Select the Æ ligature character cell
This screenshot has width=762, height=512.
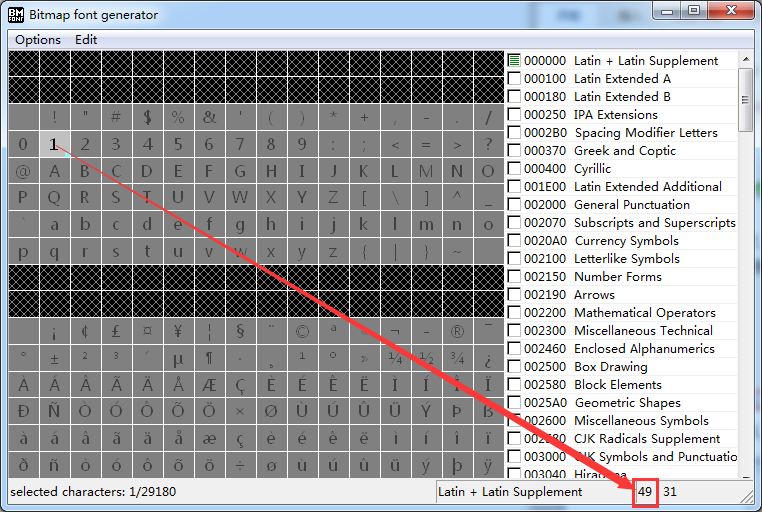click(x=209, y=385)
